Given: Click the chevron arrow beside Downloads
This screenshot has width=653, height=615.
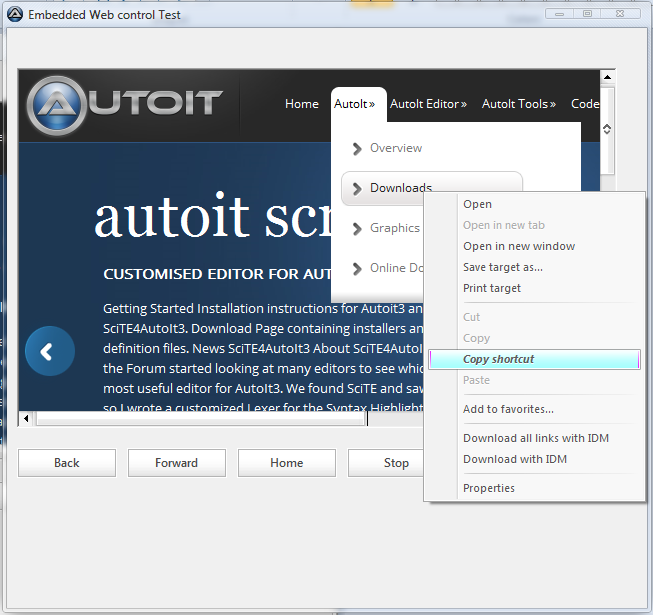Looking at the screenshot, I should pos(357,189).
